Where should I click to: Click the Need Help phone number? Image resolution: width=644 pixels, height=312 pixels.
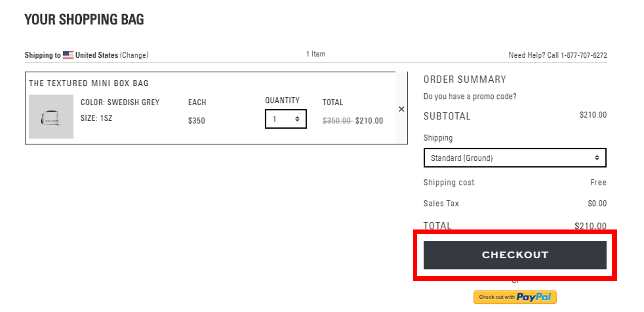[584, 55]
